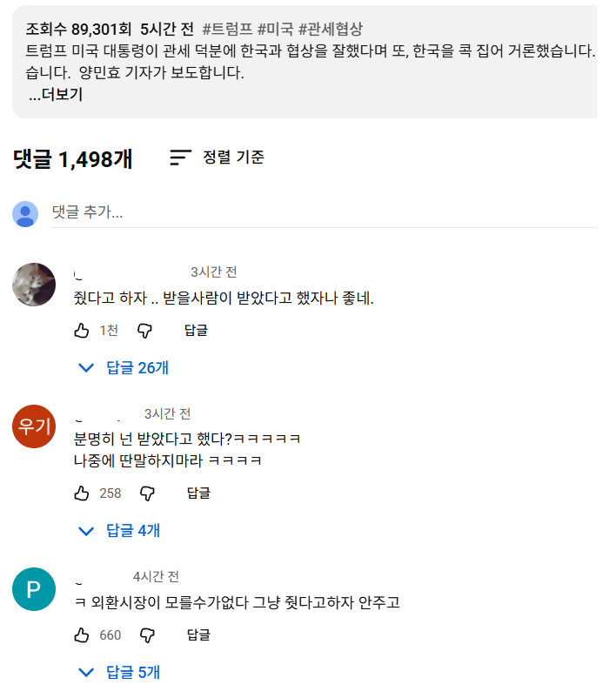Like the comment with 660 likes
The width and height of the screenshot is (616, 698).
point(83,635)
